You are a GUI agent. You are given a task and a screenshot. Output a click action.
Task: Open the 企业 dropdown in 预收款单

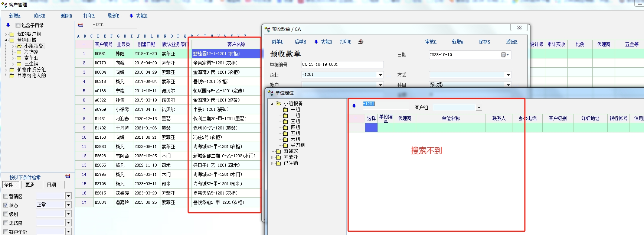[380, 75]
